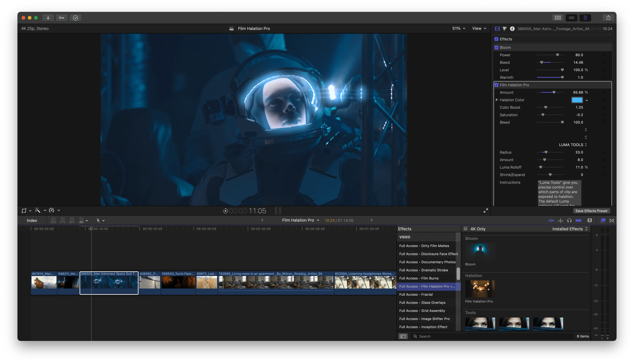Open the transitions browser icon
The width and height of the screenshot is (634, 364).
[x=612, y=220]
